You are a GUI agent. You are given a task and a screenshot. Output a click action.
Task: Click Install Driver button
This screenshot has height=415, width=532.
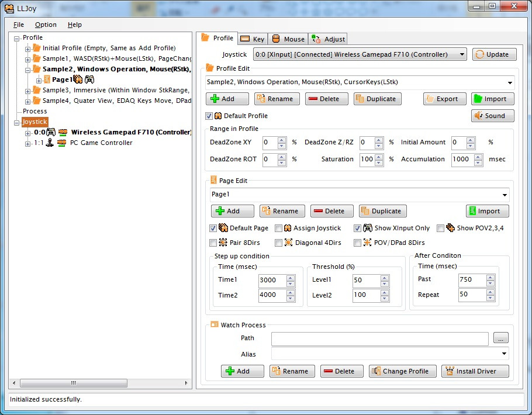pos(475,371)
